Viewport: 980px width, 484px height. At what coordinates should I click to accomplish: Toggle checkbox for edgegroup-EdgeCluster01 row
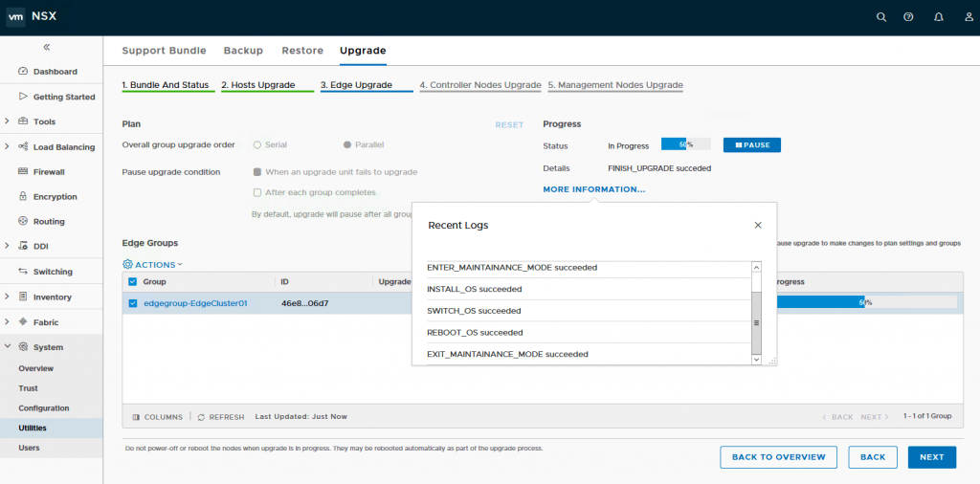pyautogui.click(x=132, y=303)
